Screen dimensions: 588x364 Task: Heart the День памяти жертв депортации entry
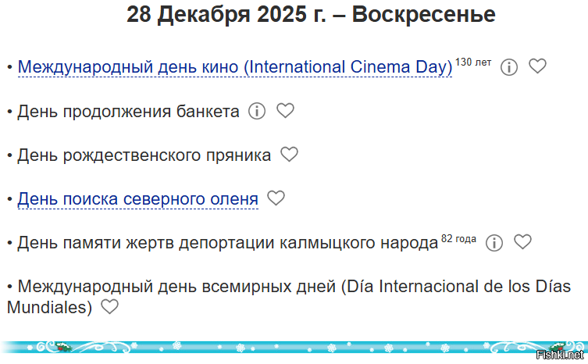(x=522, y=241)
